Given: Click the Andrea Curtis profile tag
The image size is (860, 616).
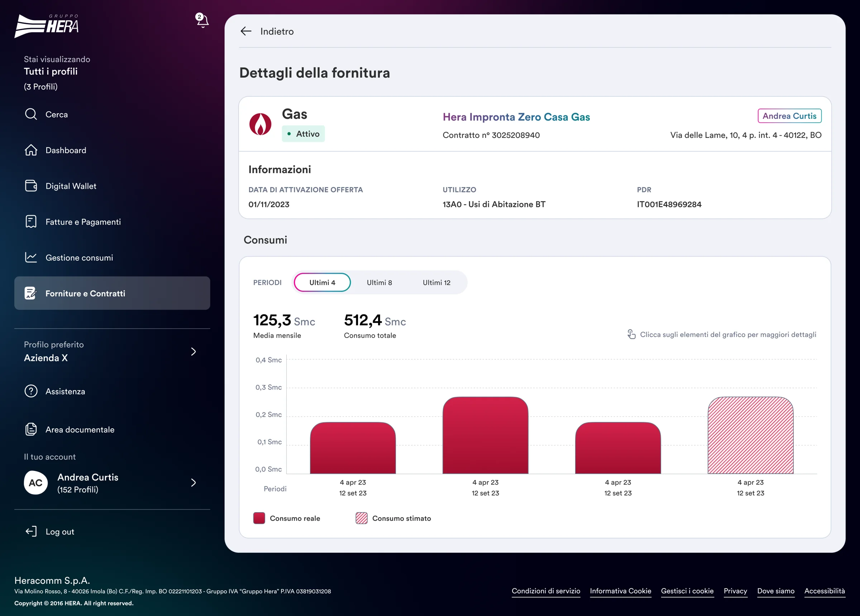Looking at the screenshot, I should (789, 116).
